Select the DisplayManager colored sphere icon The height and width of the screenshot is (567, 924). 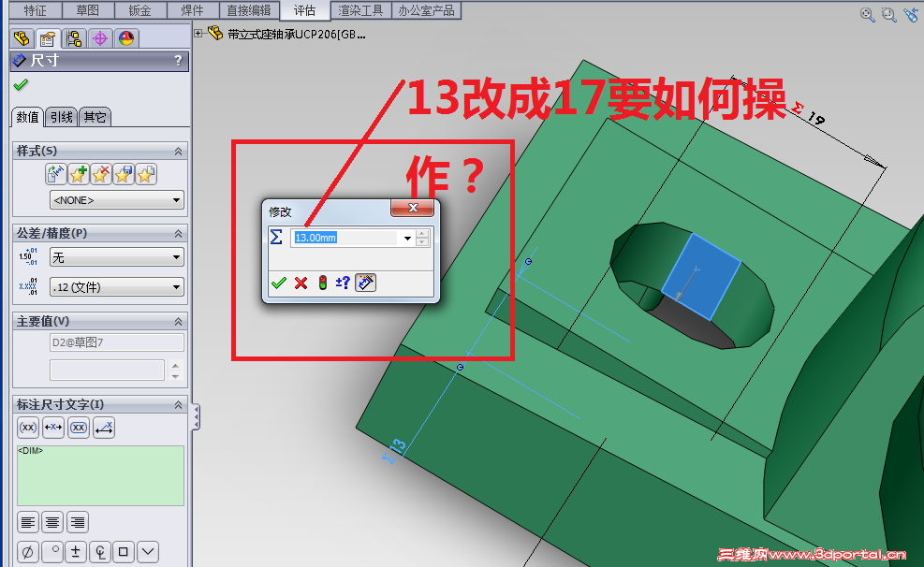pos(125,38)
